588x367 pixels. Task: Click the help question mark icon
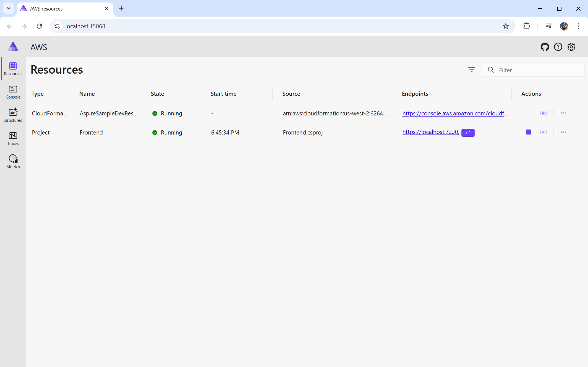point(558,47)
